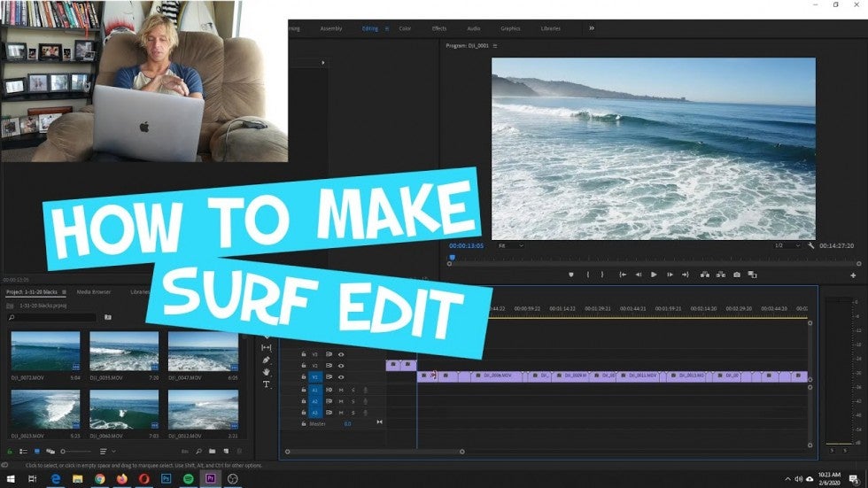
Task: Open the Button Editor plus icon
Action: 853,275
